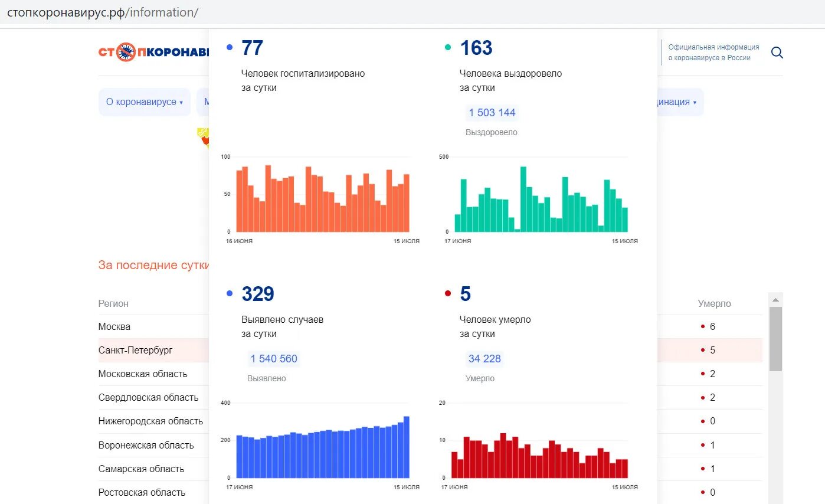Click the Стопкоронавирус site logo
The height and width of the screenshot is (504, 825).
tap(153, 53)
